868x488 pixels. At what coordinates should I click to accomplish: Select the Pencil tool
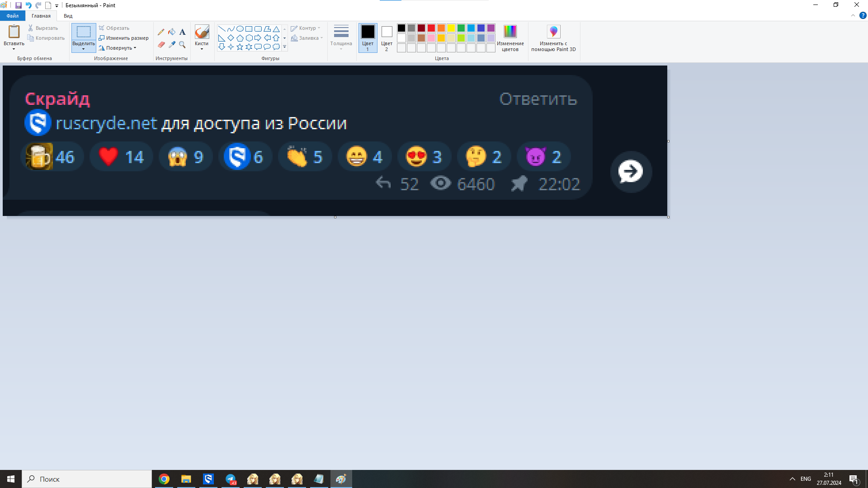161,32
